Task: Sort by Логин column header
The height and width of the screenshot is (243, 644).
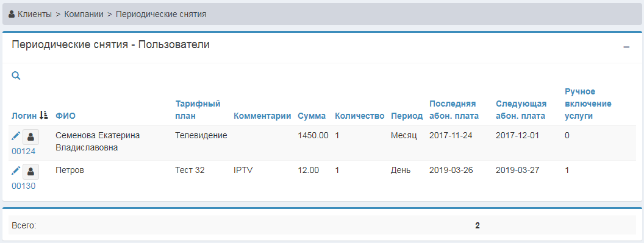Action: click(x=24, y=116)
